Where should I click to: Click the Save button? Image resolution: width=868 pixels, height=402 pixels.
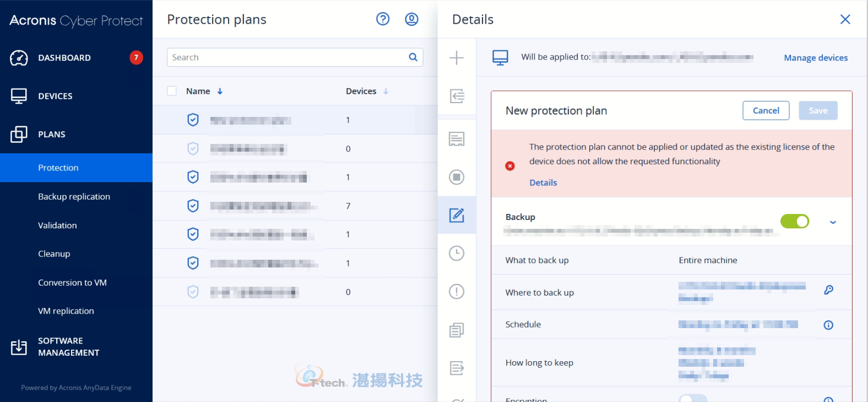(x=818, y=110)
